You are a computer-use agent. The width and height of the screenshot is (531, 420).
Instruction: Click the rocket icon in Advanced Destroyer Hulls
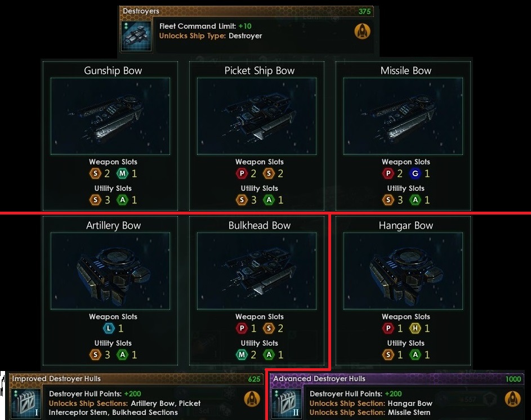512,399
